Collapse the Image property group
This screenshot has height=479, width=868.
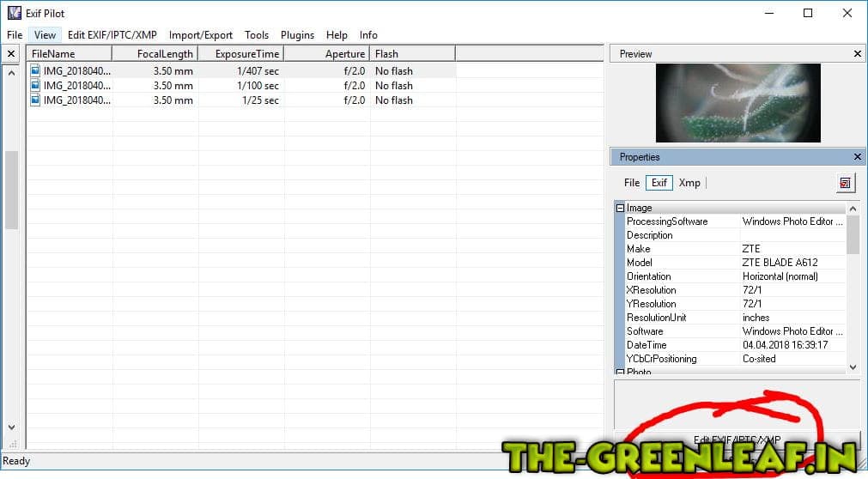click(x=620, y=208)
